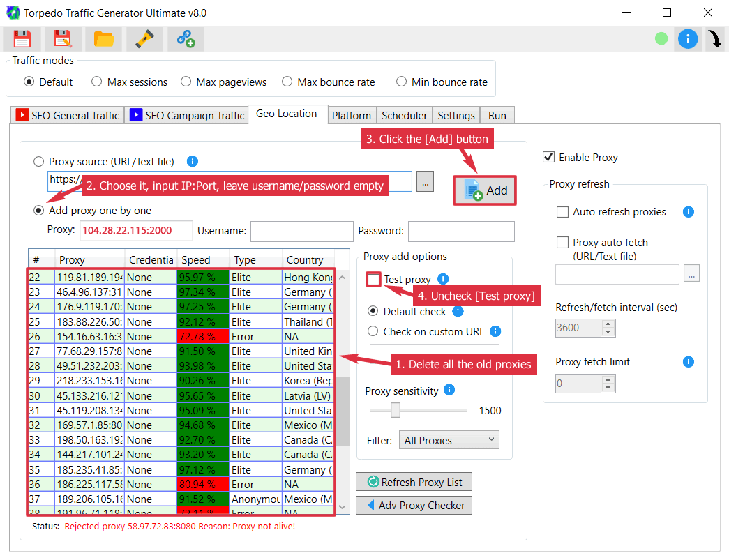Viewport: 729px width, 560px height.
Task: Toggle the Enable Proxy checkbox
Action: click(x=548, y=157)
